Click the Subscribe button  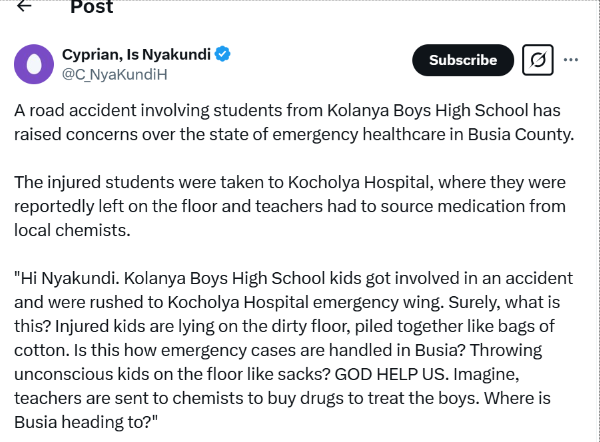click(x=462, y=61)
